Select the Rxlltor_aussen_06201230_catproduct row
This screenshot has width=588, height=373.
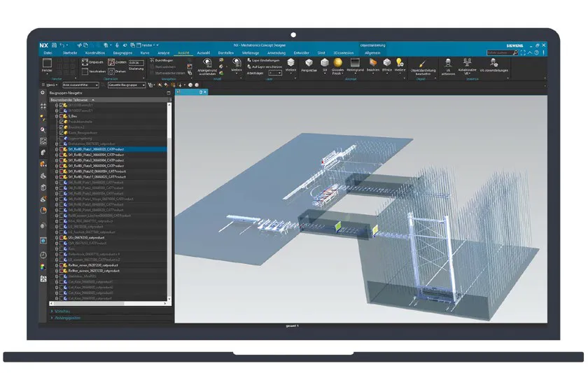tap(108, 271)
